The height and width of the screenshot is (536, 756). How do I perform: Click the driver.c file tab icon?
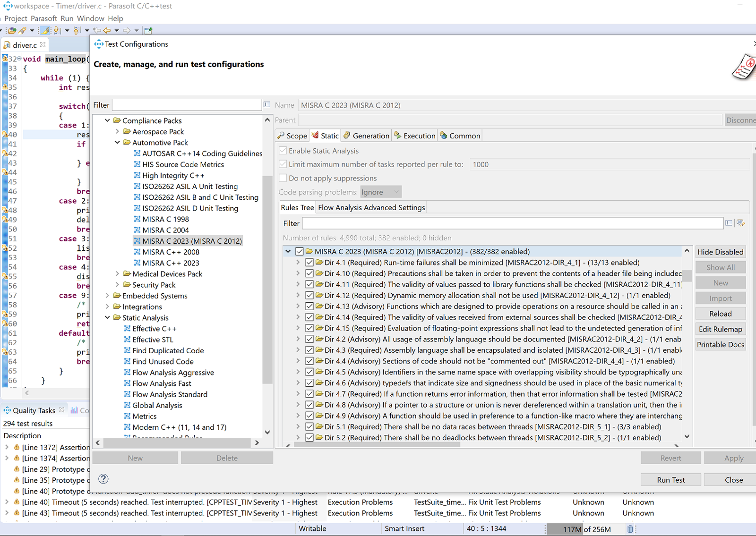(x=8, y=45)
